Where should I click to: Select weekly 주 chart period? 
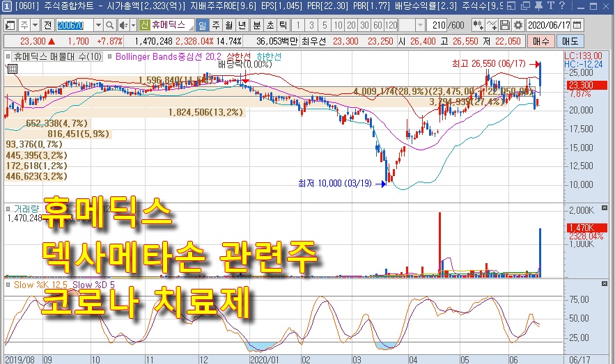coord(216,26)
